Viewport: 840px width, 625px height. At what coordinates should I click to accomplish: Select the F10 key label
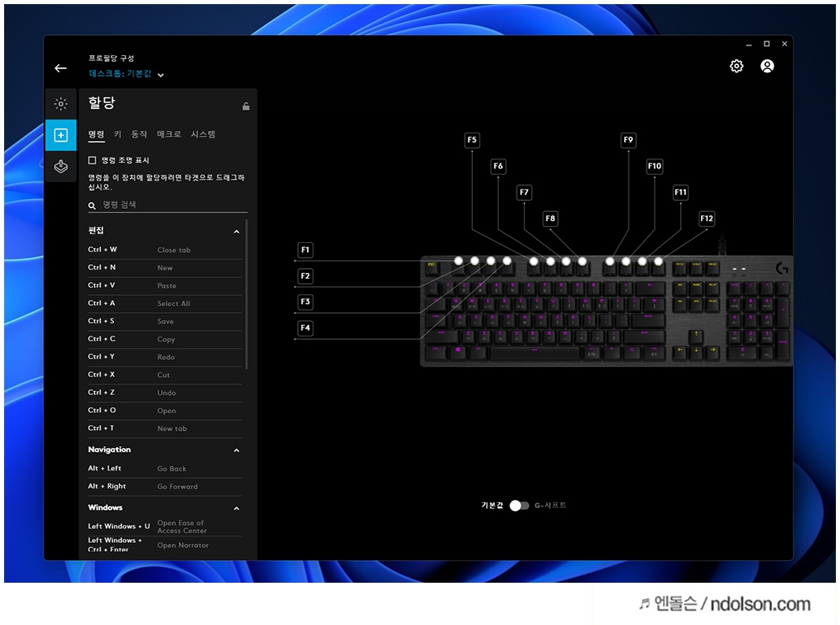point(655,166)
